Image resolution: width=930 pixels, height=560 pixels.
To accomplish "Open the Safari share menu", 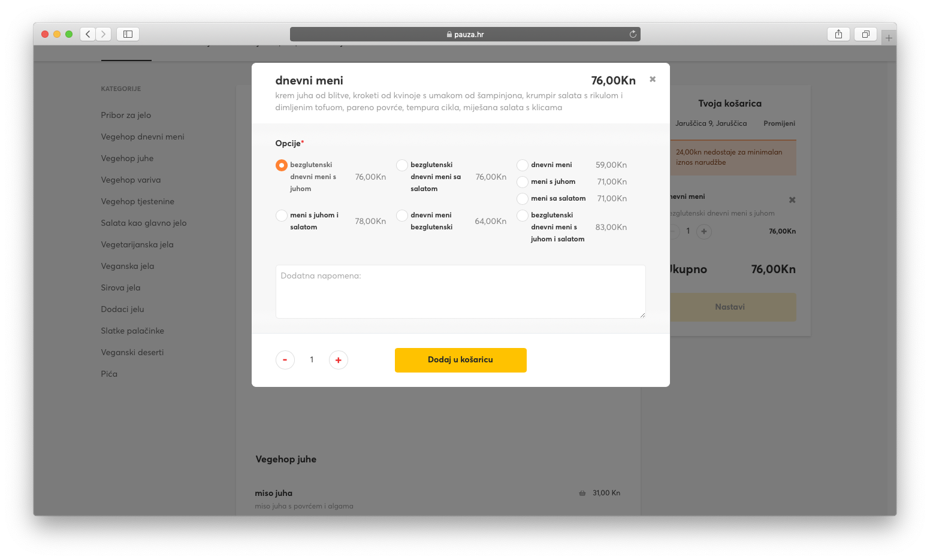I will point(838,34).
